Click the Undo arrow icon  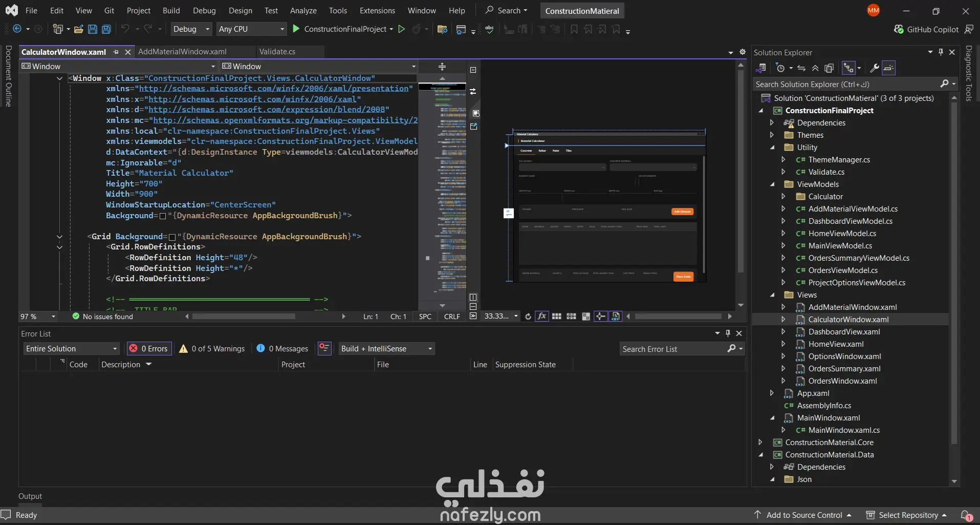(x=125, y=29)
